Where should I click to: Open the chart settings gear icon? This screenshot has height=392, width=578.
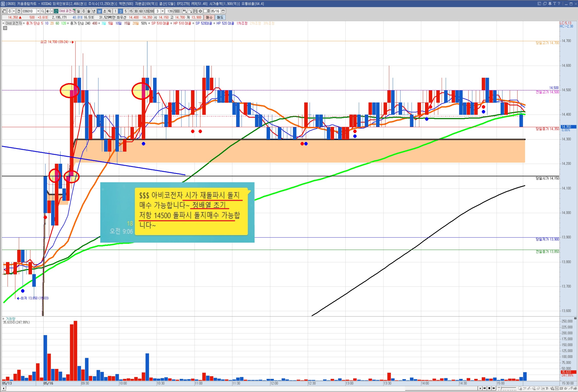coord(200,11)
